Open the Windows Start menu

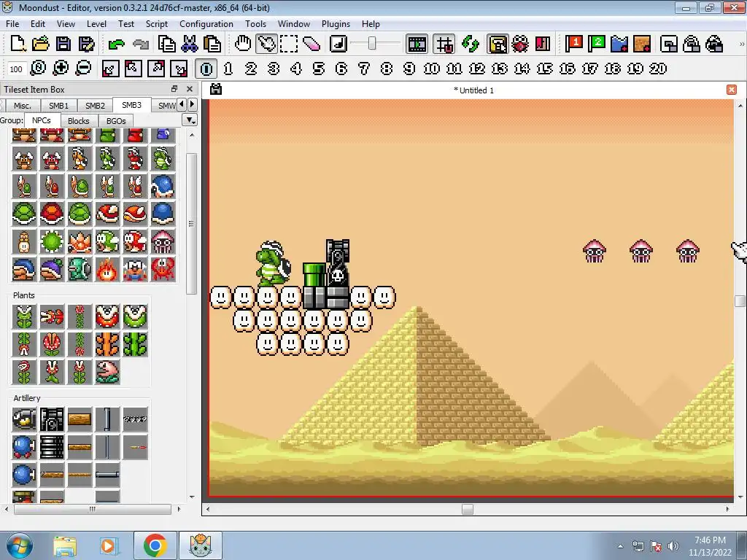pos(19,545)
